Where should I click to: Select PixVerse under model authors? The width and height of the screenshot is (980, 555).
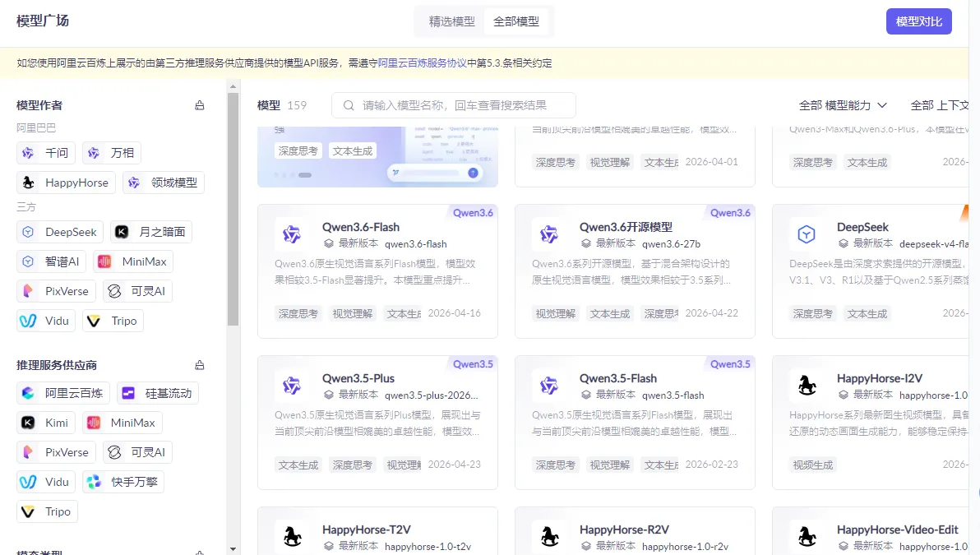tap(56, 291)
